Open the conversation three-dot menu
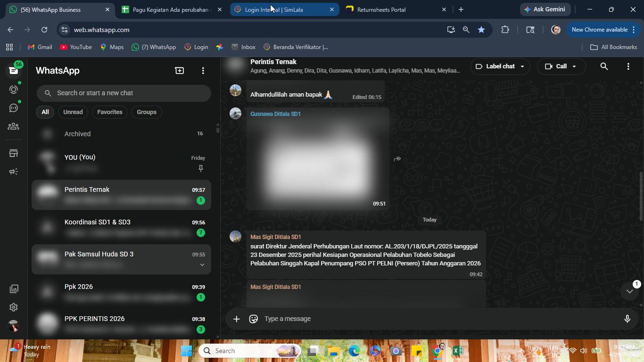The image size is (644, 362). (628, 66)
